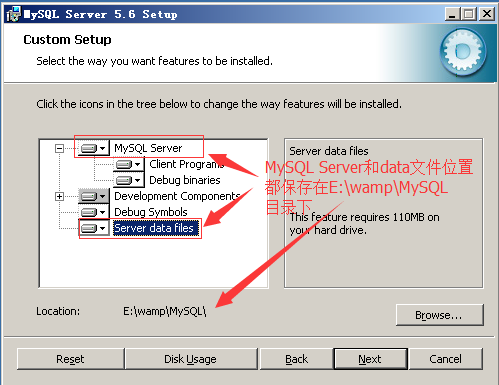The height and width of the screenshot is (385, 499).
Task: Click the E:\wamp\MySQL\ location path text
Action: point(165,311)
